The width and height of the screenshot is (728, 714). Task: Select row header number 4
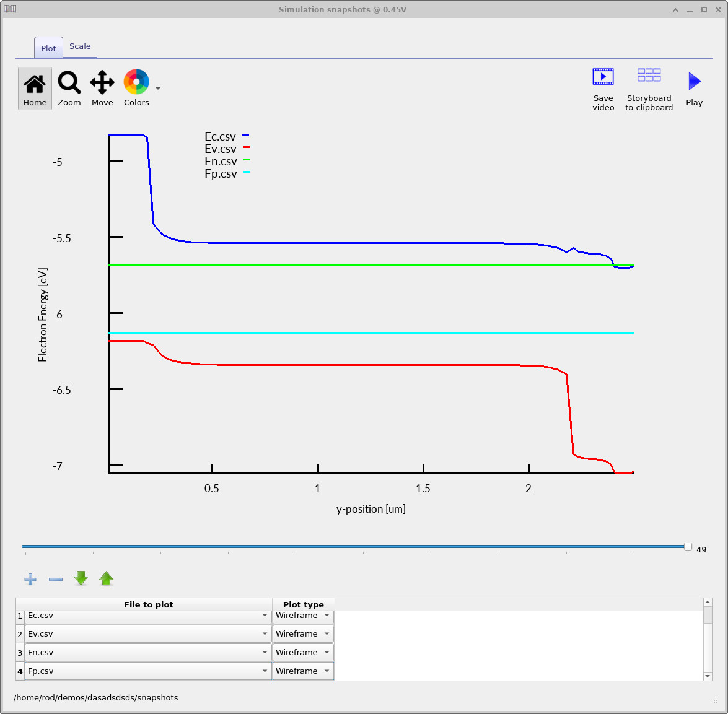[20, 671]
